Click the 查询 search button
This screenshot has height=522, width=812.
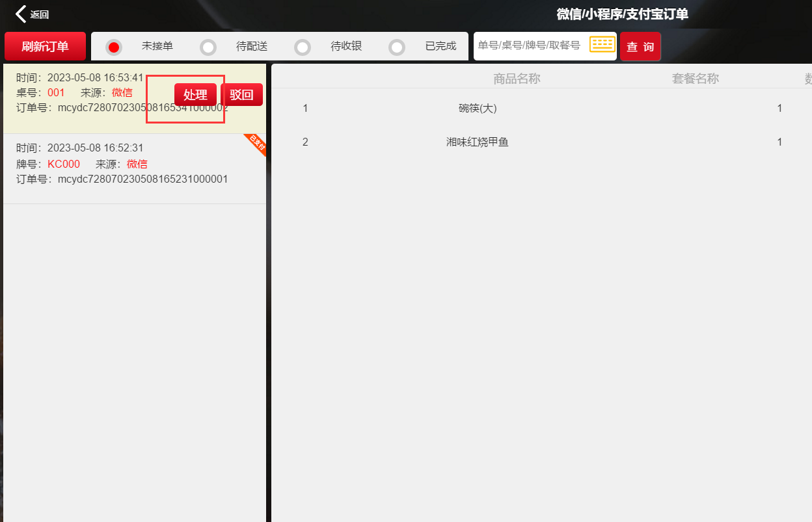[640, 47]
